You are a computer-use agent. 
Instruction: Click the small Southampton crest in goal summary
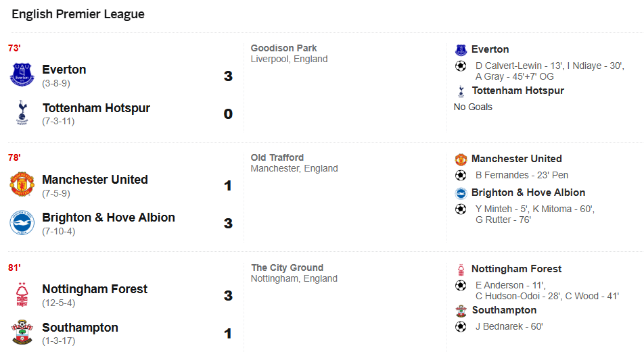pyautogui.click(x=461, y=311)
